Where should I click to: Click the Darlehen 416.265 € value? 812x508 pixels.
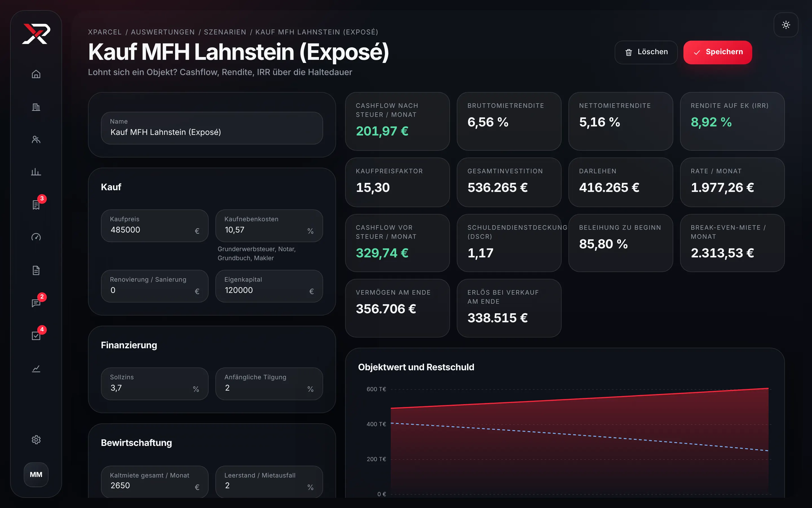coord(609,187)
